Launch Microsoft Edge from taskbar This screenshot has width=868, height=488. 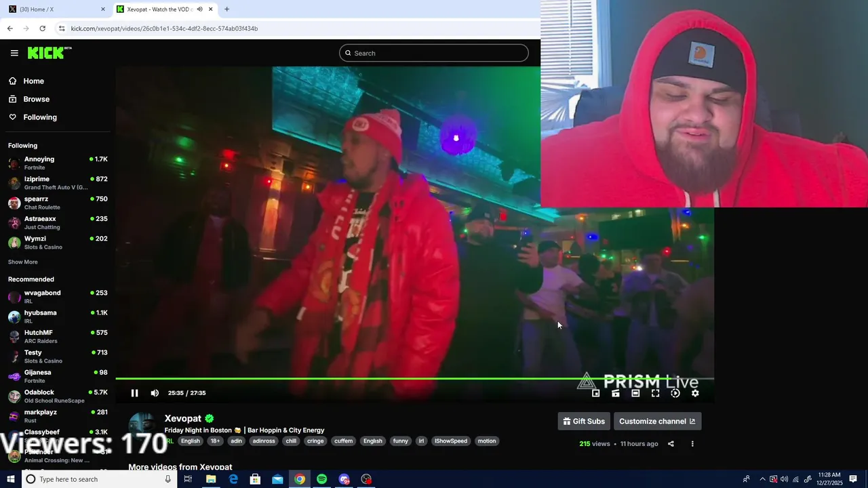233,479
